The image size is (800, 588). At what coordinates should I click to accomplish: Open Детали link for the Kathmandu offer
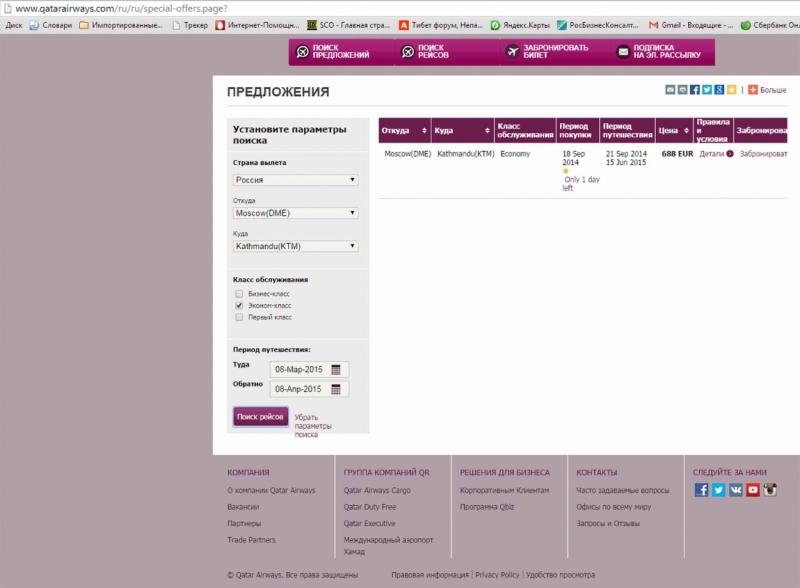tap(716, 154)
